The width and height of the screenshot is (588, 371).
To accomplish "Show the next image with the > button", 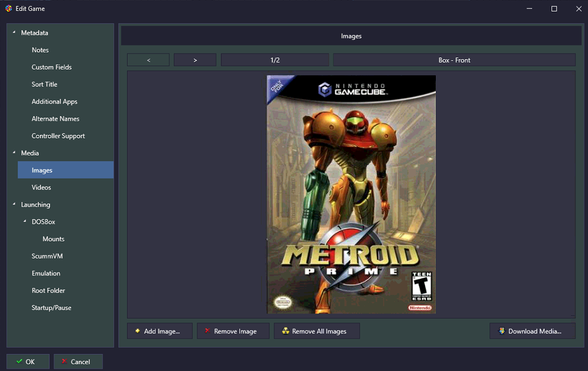I will 195,60.
